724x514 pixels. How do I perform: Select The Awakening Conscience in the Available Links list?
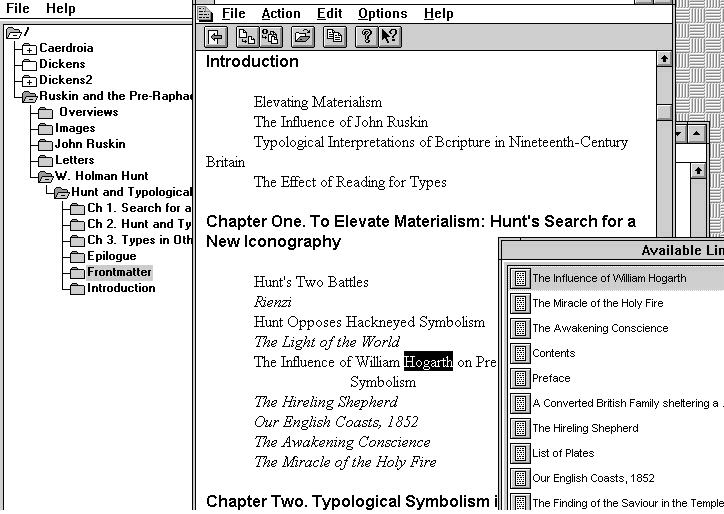click(x=600, y=328)
